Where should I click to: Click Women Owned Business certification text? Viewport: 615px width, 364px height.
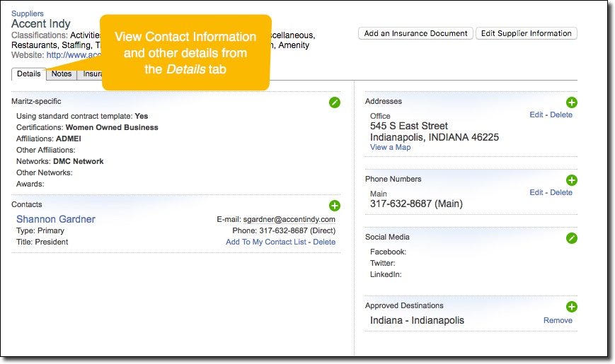(112, 127)
